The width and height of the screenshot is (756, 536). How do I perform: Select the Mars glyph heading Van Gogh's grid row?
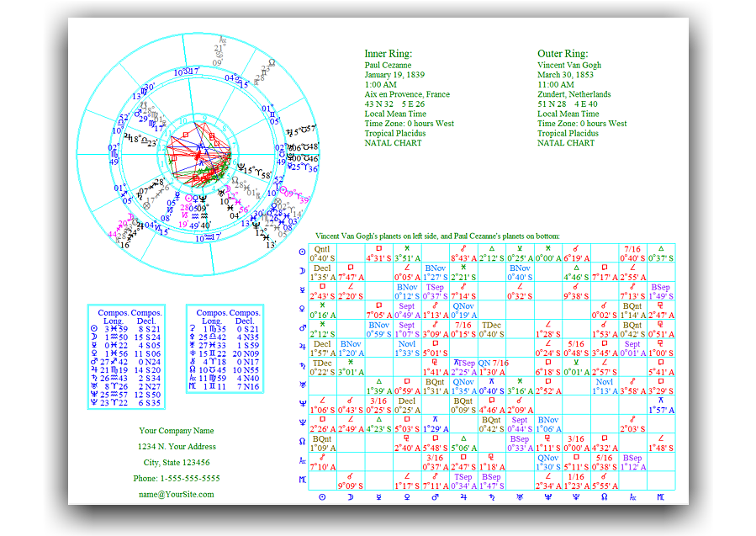(x=302, y=328)
